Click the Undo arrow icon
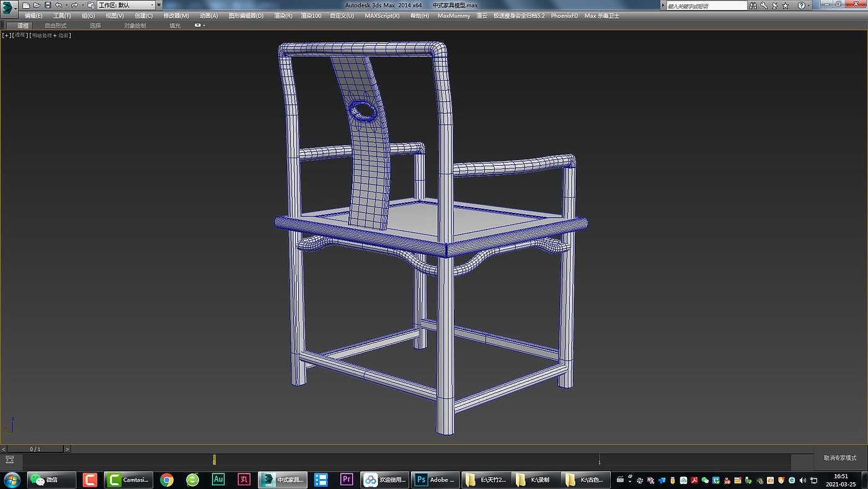Image resolution: width=868 pixels, height=489 pixels. 59,5
